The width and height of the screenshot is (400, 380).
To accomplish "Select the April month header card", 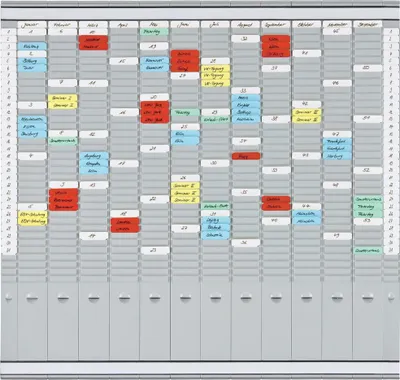I will tap(124, 25).
